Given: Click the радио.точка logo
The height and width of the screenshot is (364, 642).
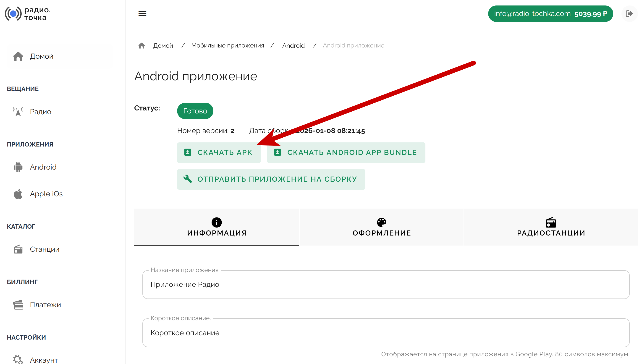Looking at the screenshot, I should 28,14.
